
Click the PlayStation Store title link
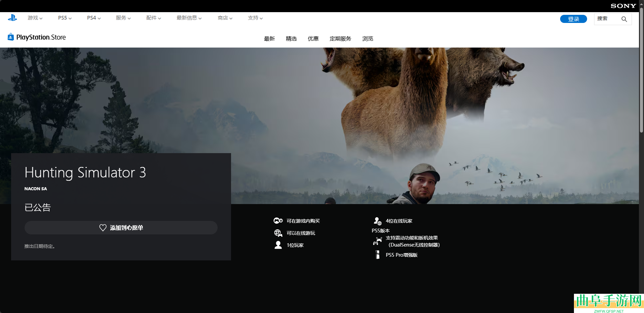click(41, 37)
